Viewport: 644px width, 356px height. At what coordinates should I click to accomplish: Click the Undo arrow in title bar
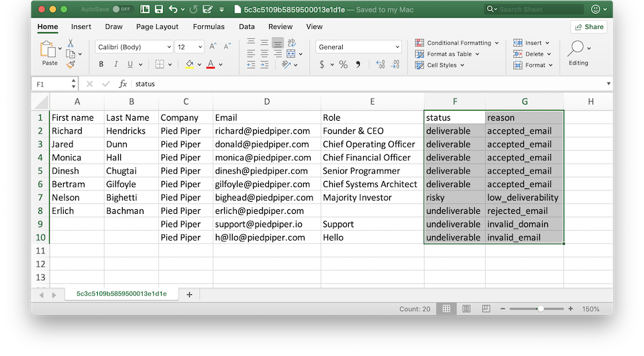173,9
